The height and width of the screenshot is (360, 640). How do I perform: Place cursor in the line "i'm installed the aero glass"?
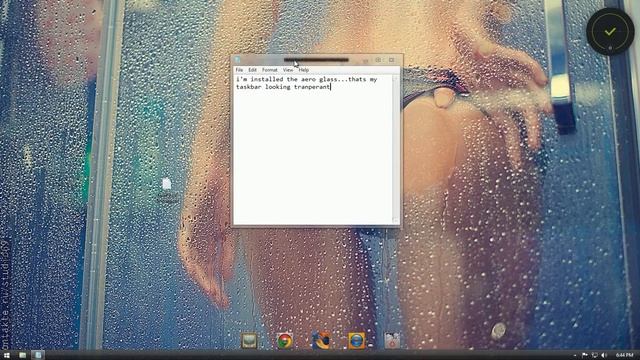point(306,79)
